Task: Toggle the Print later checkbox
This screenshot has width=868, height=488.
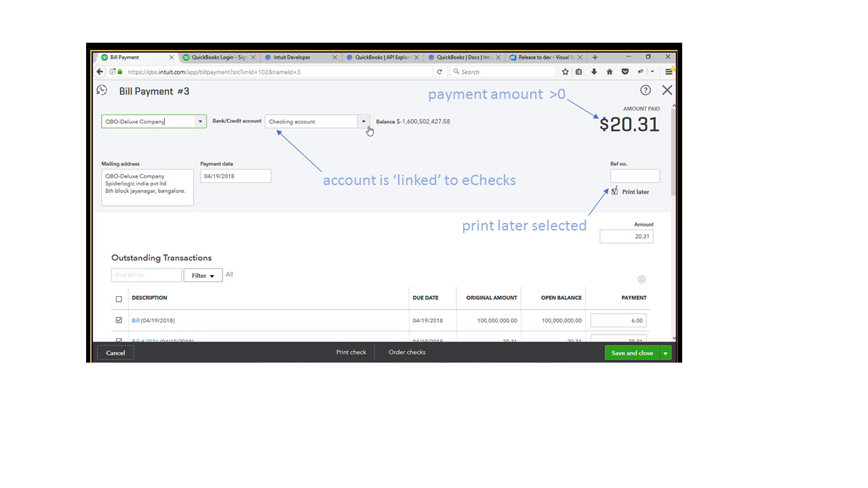Action: click(x=614, y=192)
